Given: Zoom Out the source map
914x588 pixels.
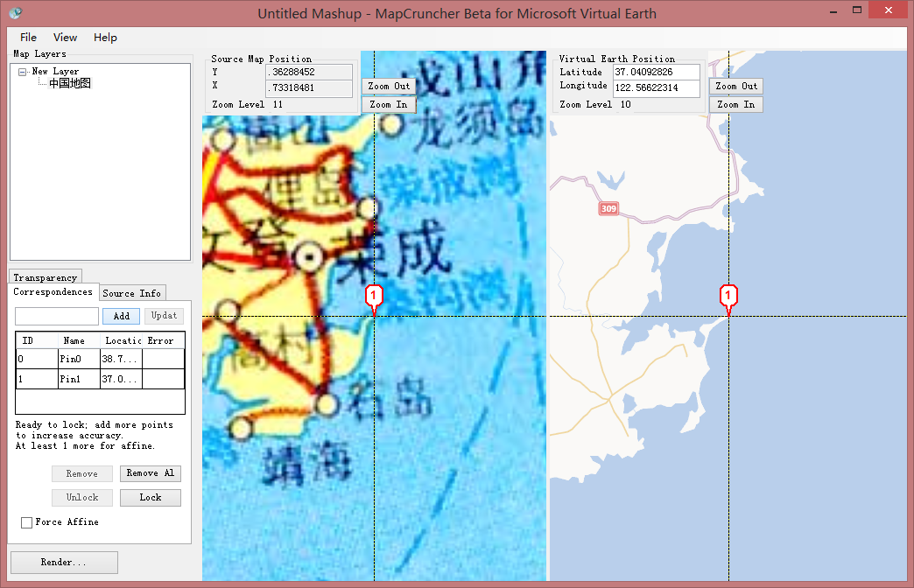Looking at the screenshot, I should tap(389, 87).
